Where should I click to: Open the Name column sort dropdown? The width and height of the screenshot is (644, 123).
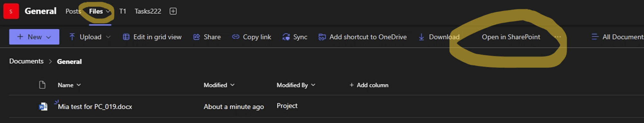point(70,85)
